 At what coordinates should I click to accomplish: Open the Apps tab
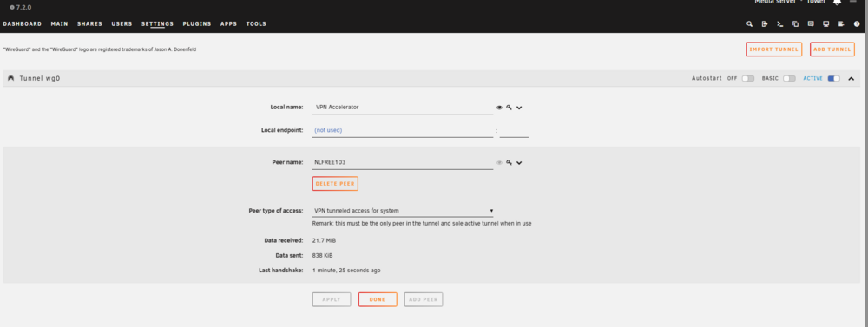(x=228, y=23)
